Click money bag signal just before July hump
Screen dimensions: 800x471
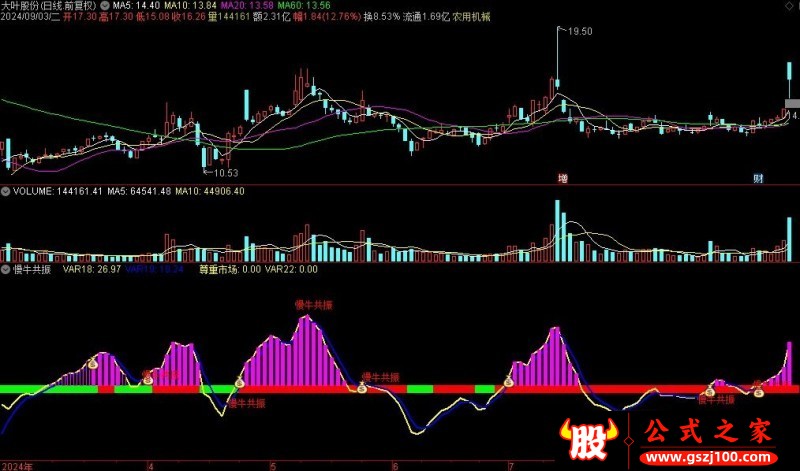508,381
